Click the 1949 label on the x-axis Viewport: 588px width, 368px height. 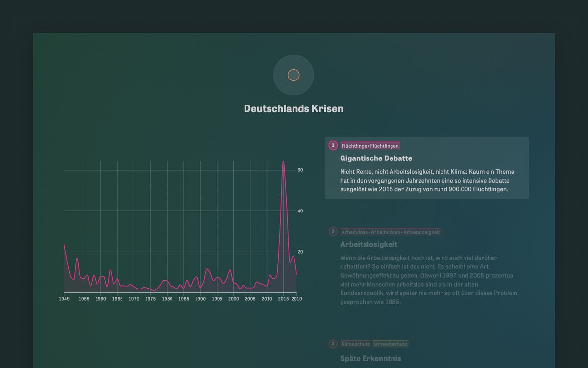64,298
